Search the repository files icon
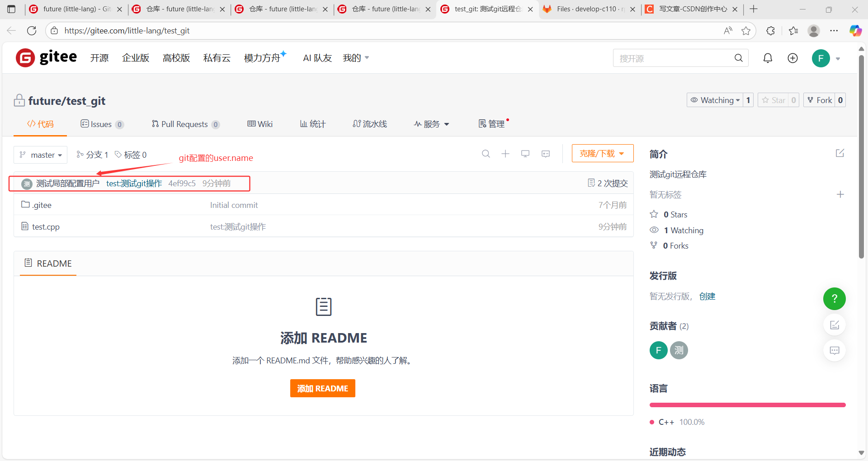Image resolution: width=868 pixels, height=461 pixels. coord(486,154)
